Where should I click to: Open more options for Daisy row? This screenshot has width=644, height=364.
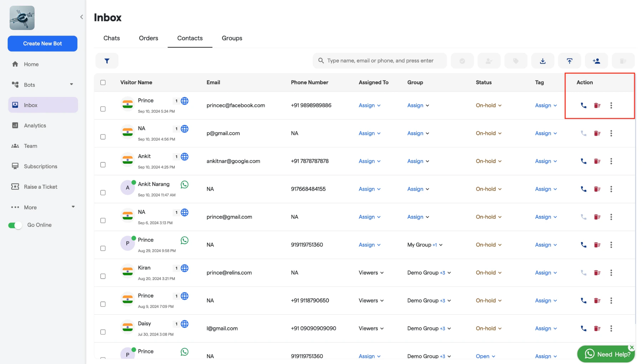611,328
